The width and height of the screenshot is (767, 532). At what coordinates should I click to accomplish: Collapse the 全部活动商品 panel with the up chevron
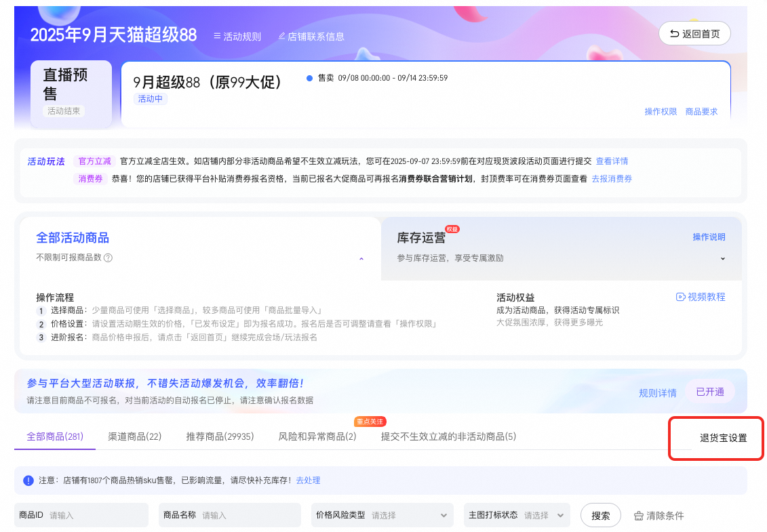(361, 259)
